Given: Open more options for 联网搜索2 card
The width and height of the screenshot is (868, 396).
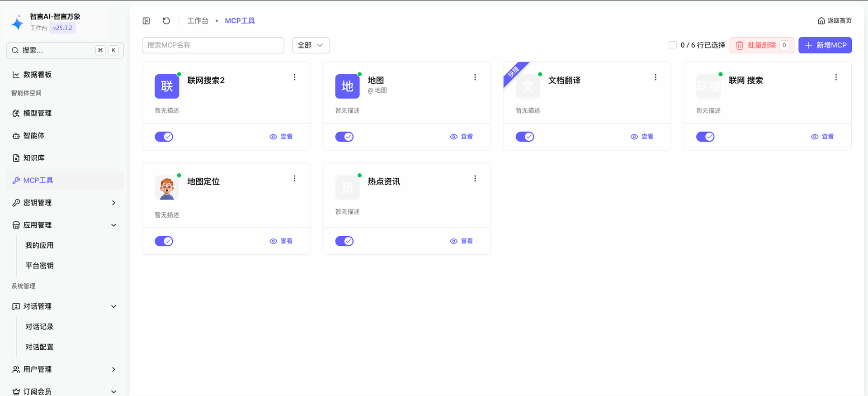Looking at the screenshot, I should click(x=295, y=77).
